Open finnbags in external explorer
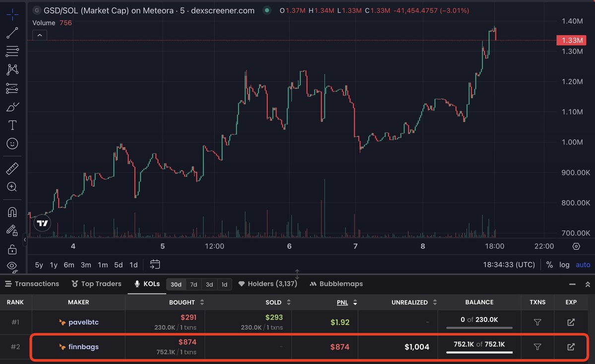Image resolution: width=595 pixels, height=364 pixels. (571, 347)
